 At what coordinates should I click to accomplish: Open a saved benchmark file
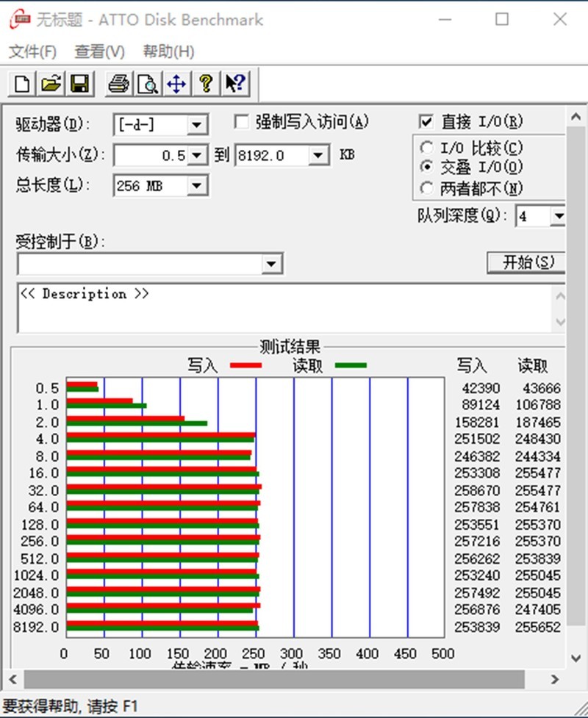(50, 84)
